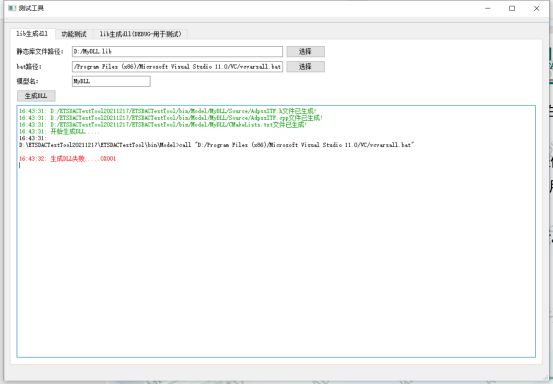Screen dimensions: 553x384
Task: Maximize the 测试工具 window
Action: 512,8
